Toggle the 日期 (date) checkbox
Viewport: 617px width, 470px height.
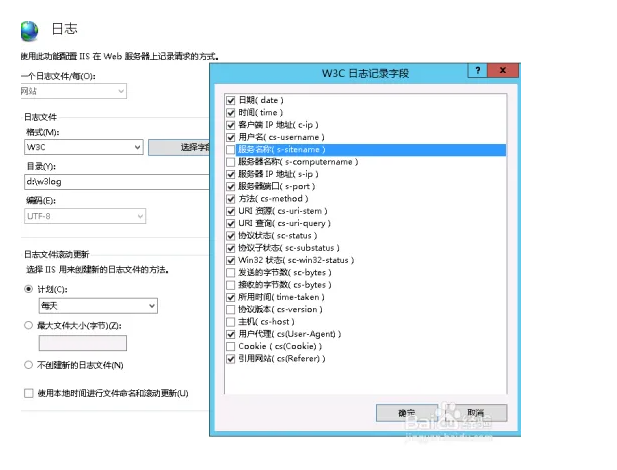(x=231, y=100)
